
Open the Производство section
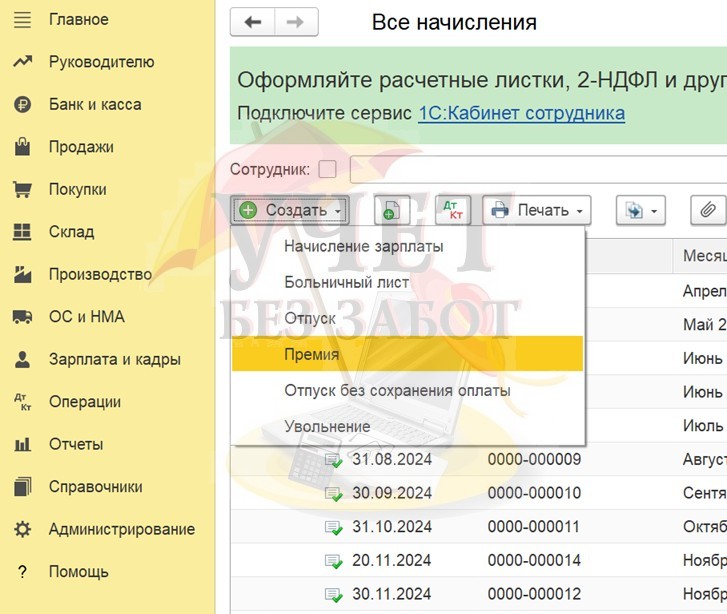(100, 275)
